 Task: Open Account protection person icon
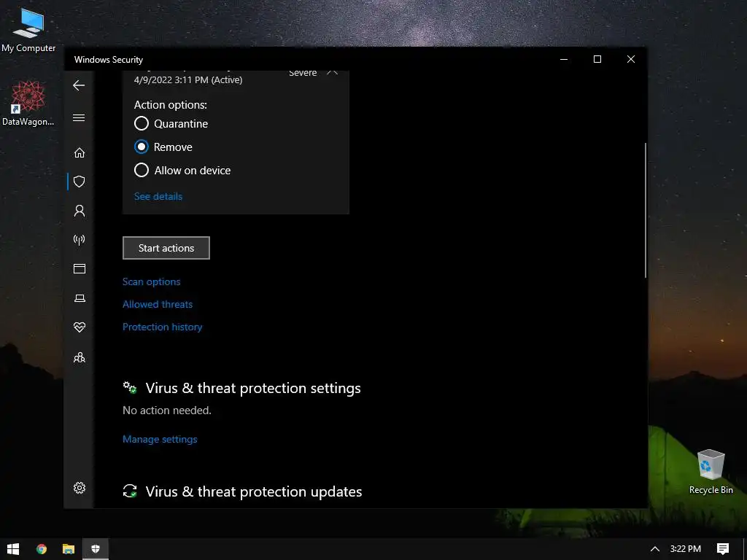tap(80, 211)
